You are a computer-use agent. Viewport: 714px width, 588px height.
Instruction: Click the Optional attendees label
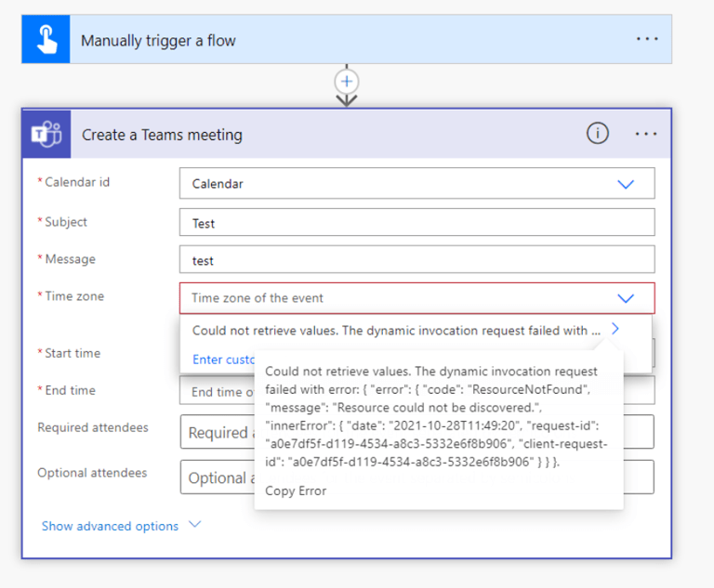coord(92,473)
